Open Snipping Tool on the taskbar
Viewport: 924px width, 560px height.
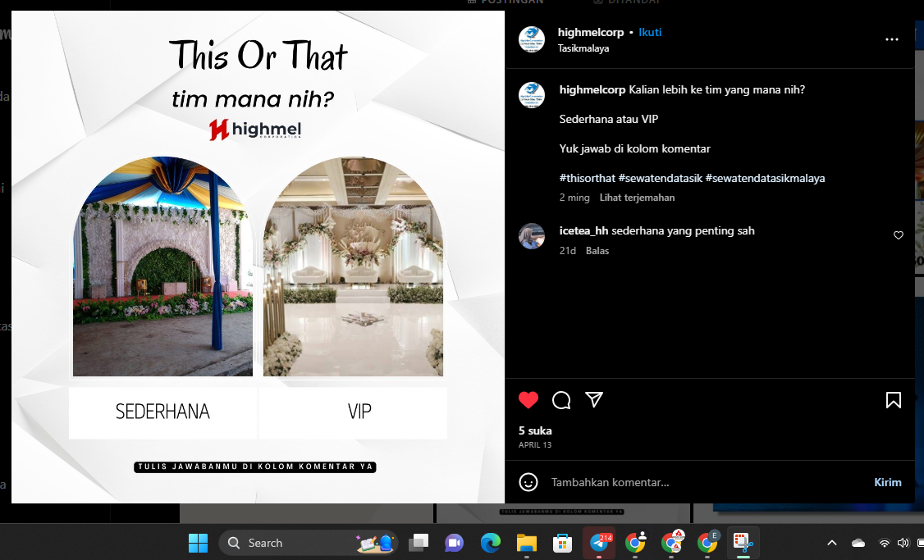click(743, 542)
